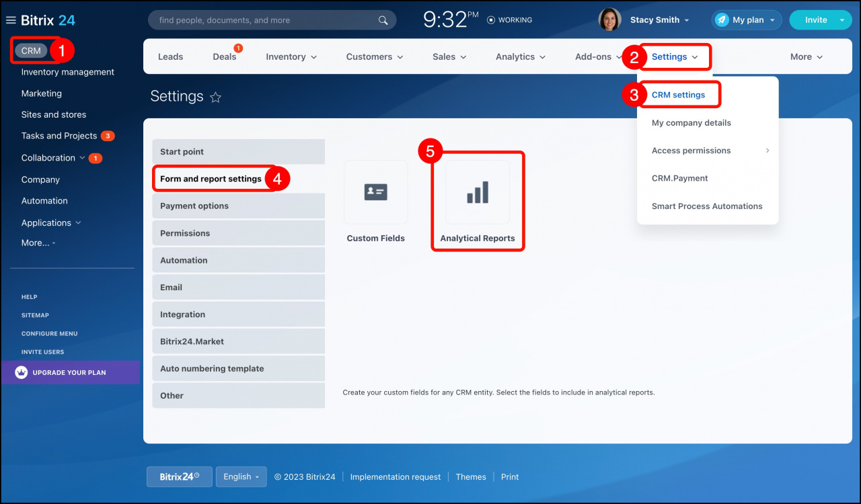861x504 pixels.
Task: Open Marketing in the sidebar
Action: point(41,93)
